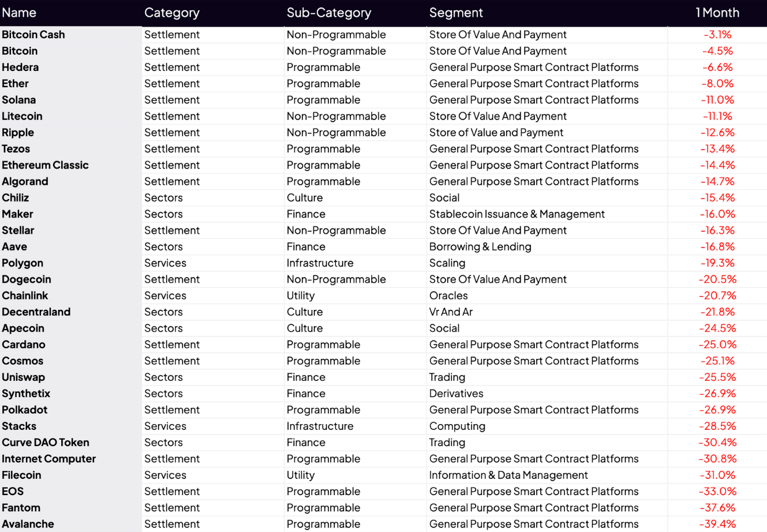This screenshot has height=532, width=767.
Task: Click the Ether name cell
Action: (15, 84)
